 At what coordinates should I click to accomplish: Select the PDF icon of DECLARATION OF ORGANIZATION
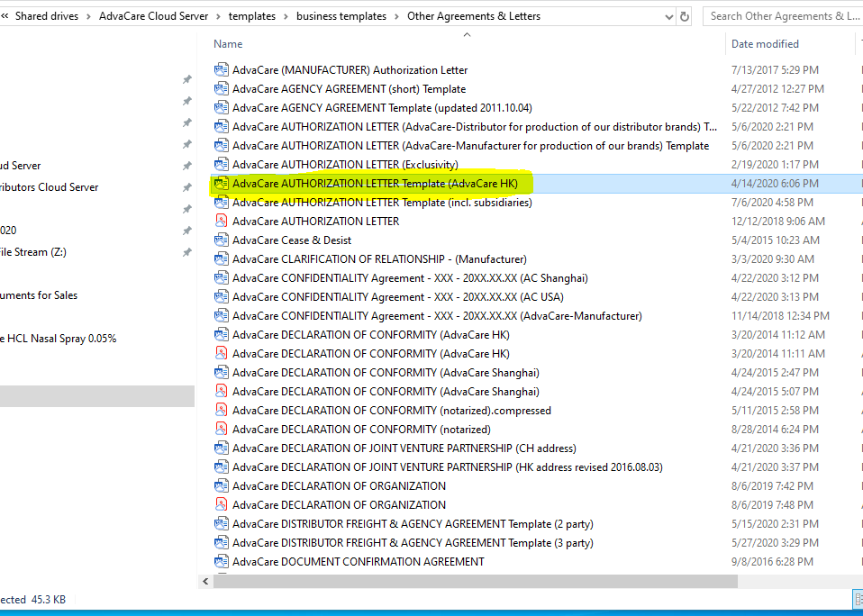coord(221,505)
